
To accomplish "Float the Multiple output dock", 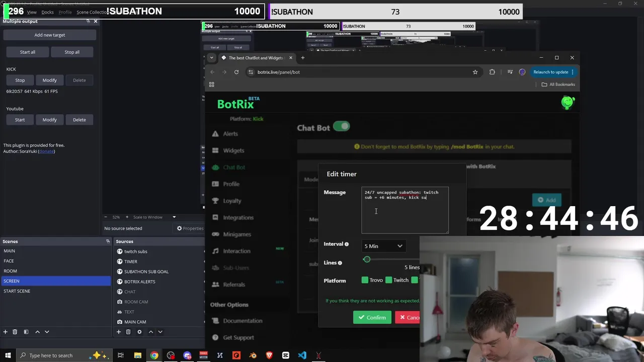I will click(89, 21).
